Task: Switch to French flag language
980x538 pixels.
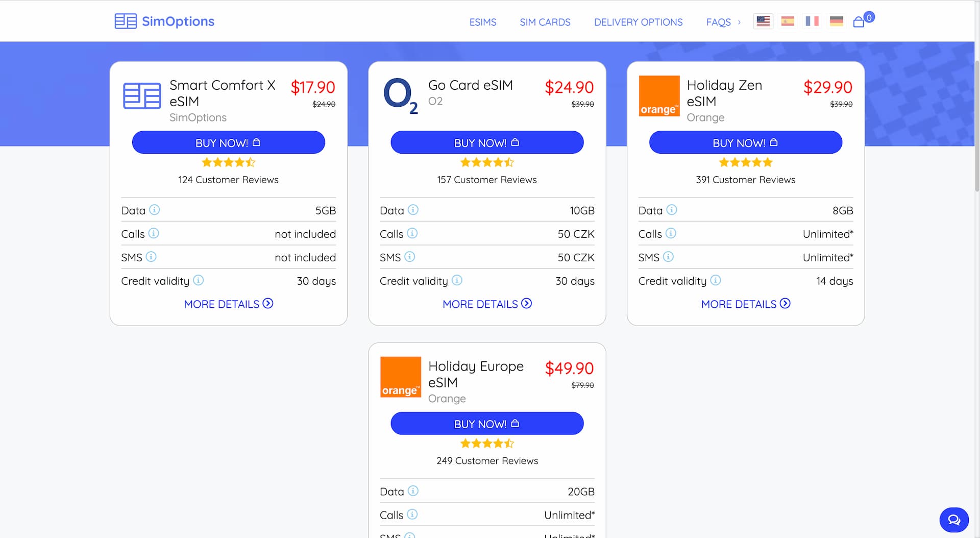Action: pos(812,21)
